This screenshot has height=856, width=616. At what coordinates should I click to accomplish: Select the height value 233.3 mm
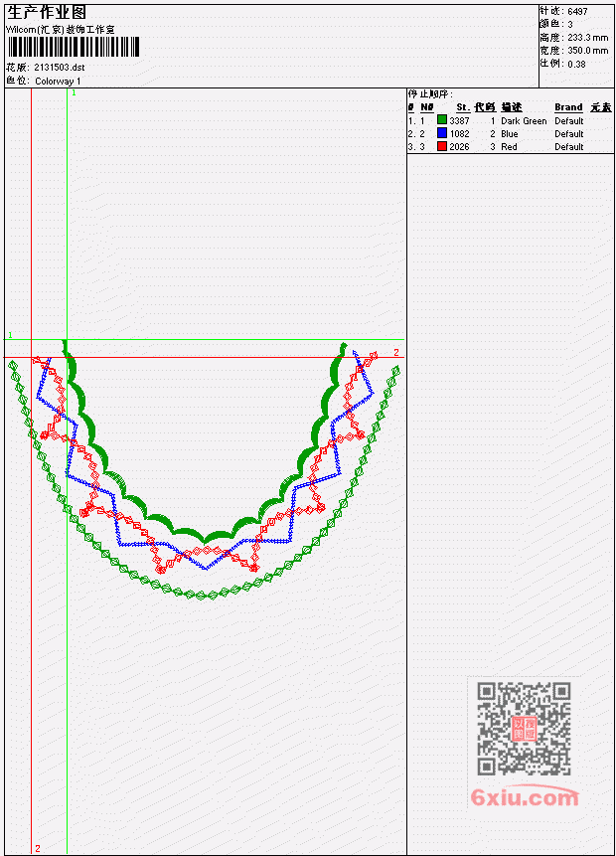(x=587, y=38)
